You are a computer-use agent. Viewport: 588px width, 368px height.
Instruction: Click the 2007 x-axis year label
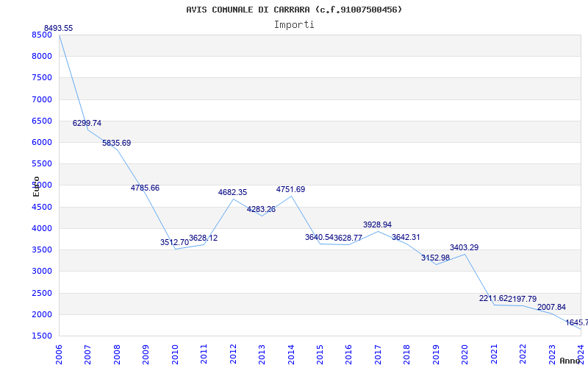click(x=87, y=354)
